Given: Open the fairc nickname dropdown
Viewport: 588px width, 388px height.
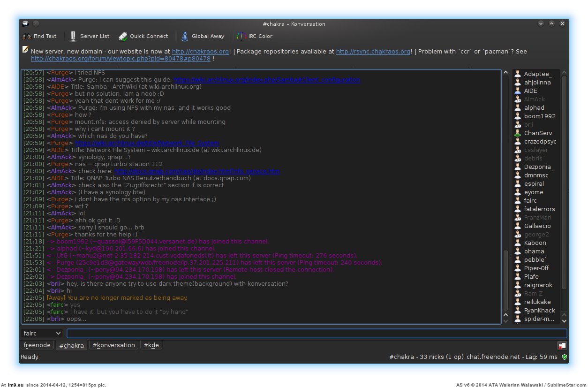Looking at the screenshot, I should coord(42,334).
